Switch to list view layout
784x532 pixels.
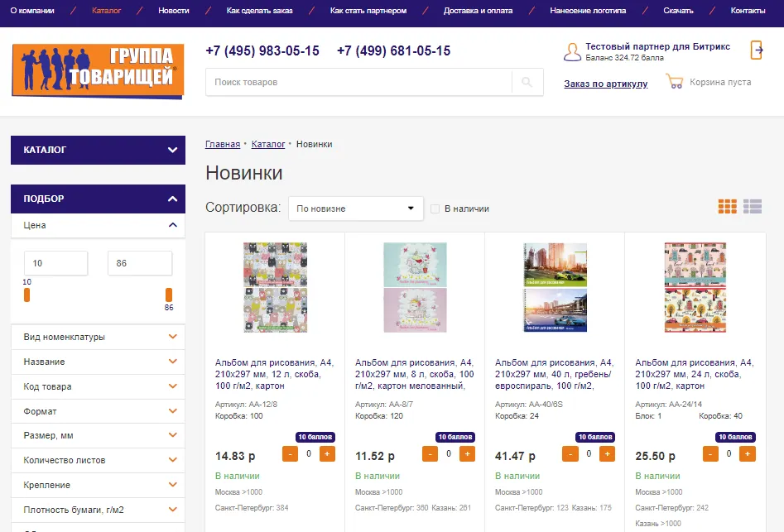tap(753, 207)
